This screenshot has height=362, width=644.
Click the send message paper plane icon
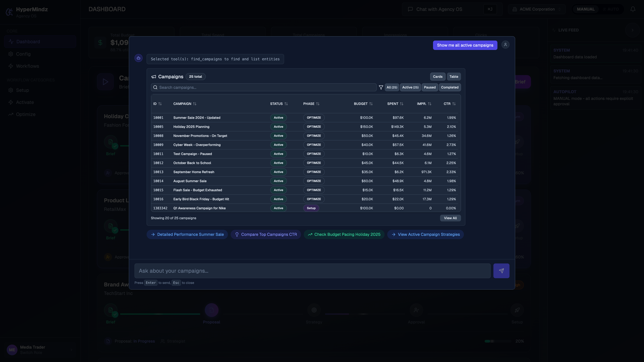coord(501,270)
